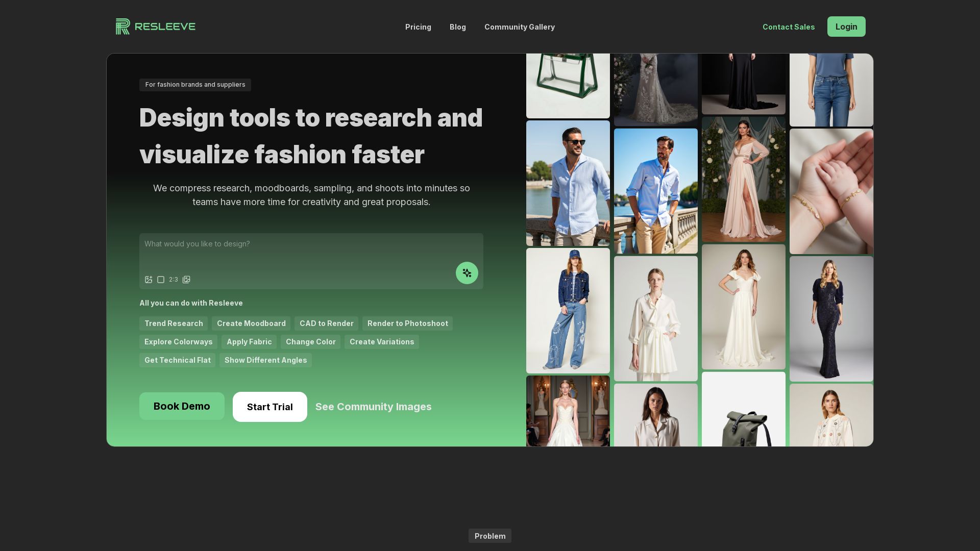Click the Resleeve logo
This screenshot has width=980, height=551.
(x=156, y=27)
